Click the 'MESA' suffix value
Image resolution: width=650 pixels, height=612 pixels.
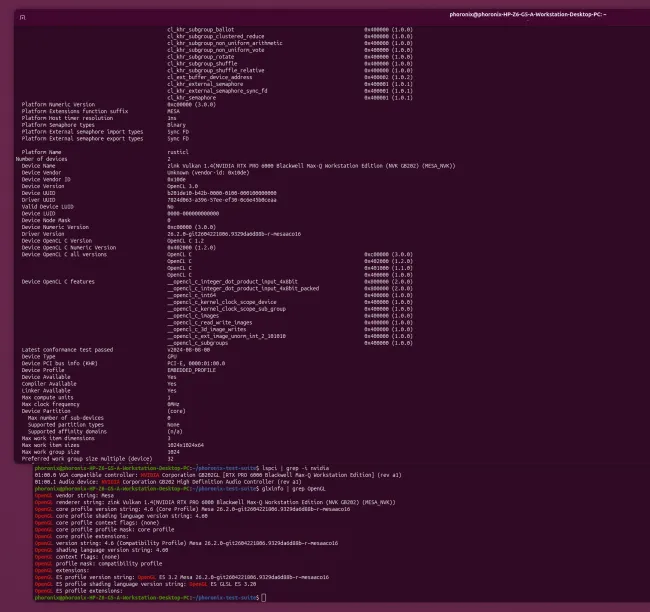pyautogui.click(x=173, y=111)
